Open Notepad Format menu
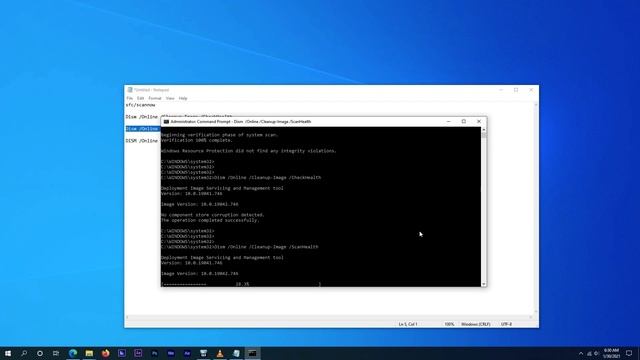The width and height of the screenshot is (640, 360). pyautogui.click(x=155, y=98)
